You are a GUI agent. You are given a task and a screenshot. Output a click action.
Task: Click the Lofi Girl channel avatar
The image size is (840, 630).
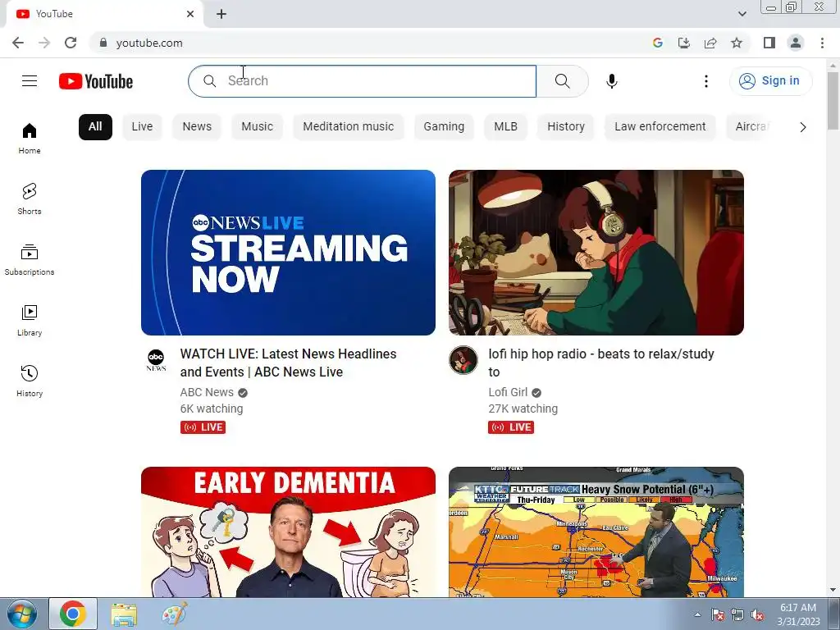click(x=463, y=360)
